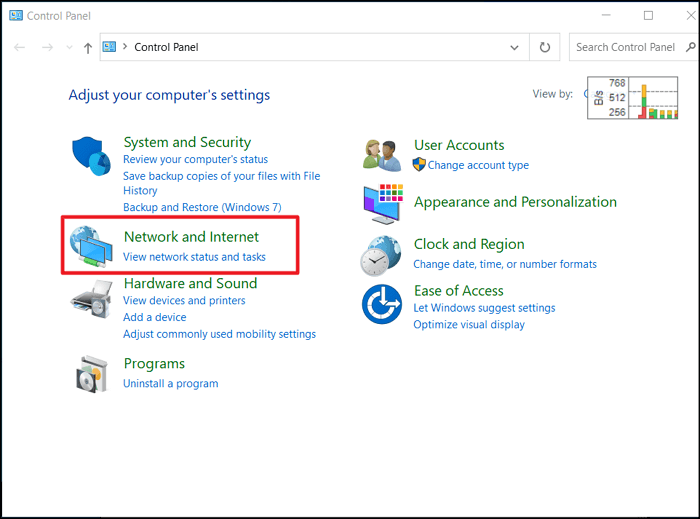Open the Hardware and Sound printer icon
Viewport: 700px width, 519px height.
[x=92, y=299]
